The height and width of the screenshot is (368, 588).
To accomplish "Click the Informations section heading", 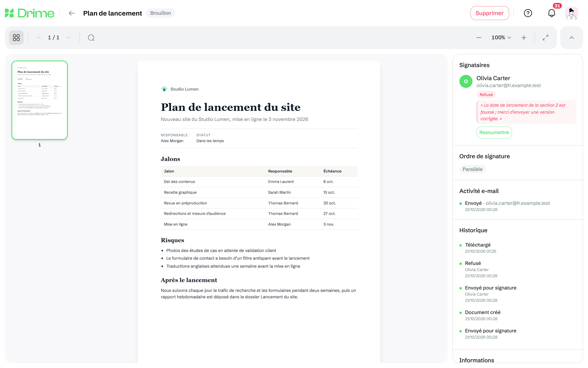I will [477, 360].
